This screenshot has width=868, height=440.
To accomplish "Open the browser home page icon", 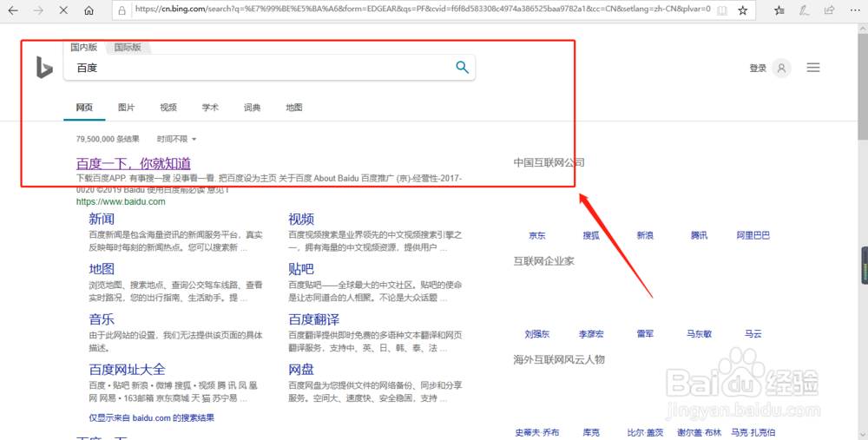I will pos(89,10).
